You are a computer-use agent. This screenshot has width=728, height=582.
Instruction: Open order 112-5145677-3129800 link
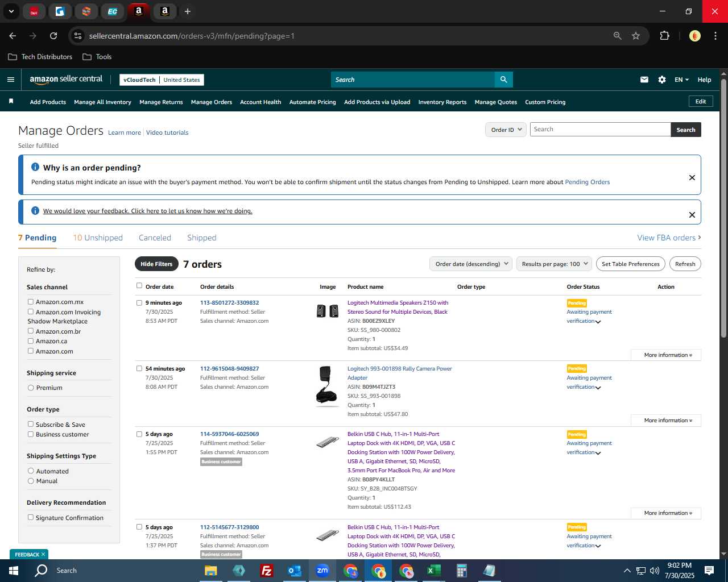click(x=229, y=527)
